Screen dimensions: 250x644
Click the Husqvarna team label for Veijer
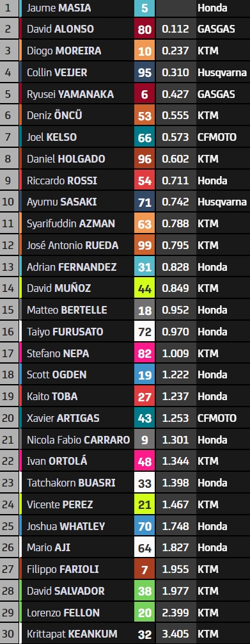222,73
